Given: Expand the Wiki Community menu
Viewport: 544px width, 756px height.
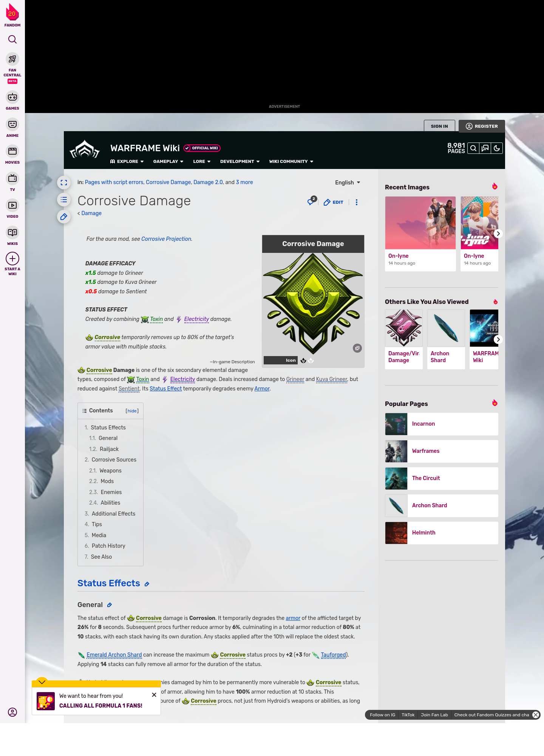Looking at the screenshot, I should 291,161.
